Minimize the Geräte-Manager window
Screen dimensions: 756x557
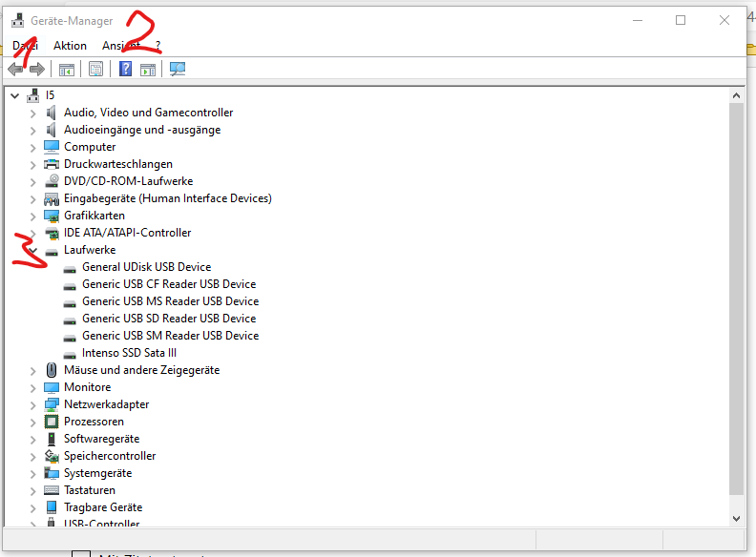638,20
